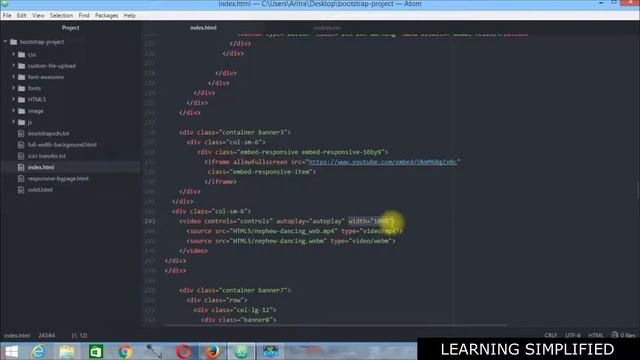Open the Help menu

point(129,16)
